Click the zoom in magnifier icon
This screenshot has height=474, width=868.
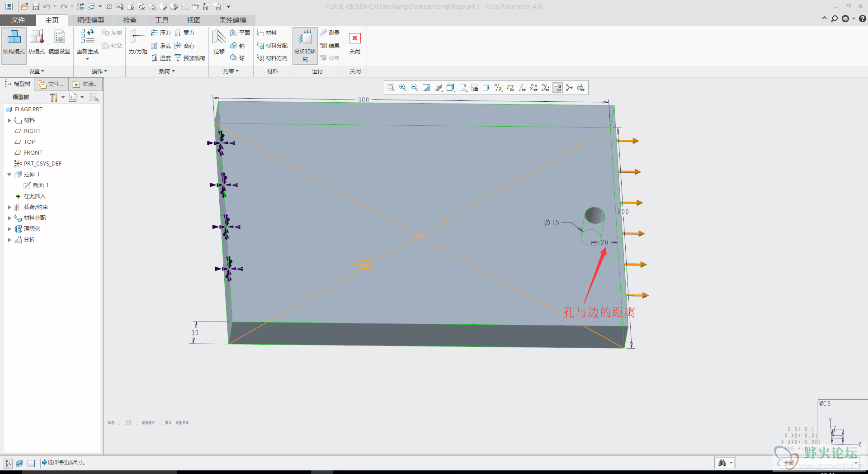click(x=403, y=88)
